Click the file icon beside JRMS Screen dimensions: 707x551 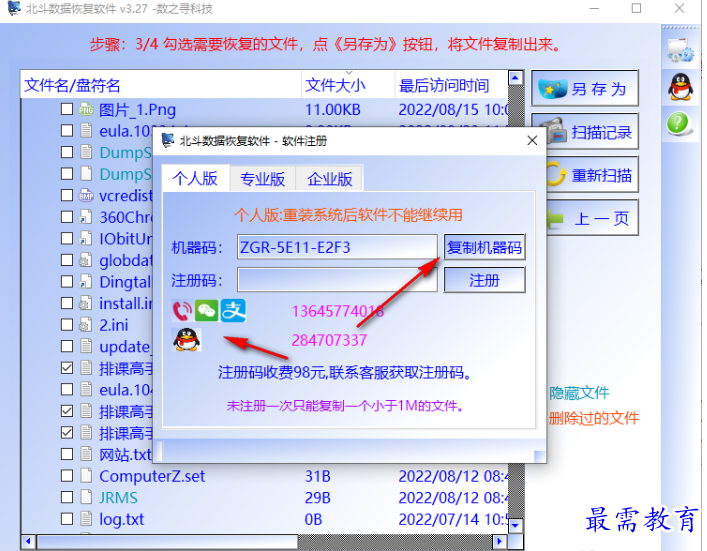click(x=86, y=497)
